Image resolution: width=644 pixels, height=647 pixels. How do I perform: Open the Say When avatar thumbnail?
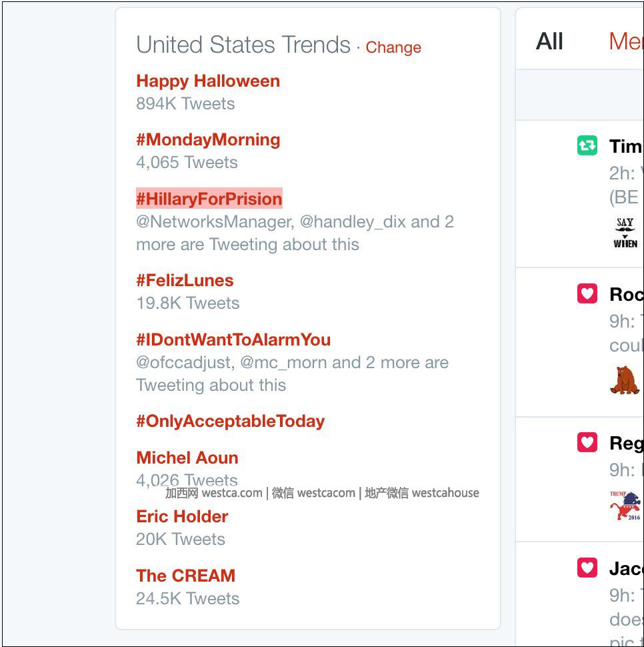click(x=625, y=233)
